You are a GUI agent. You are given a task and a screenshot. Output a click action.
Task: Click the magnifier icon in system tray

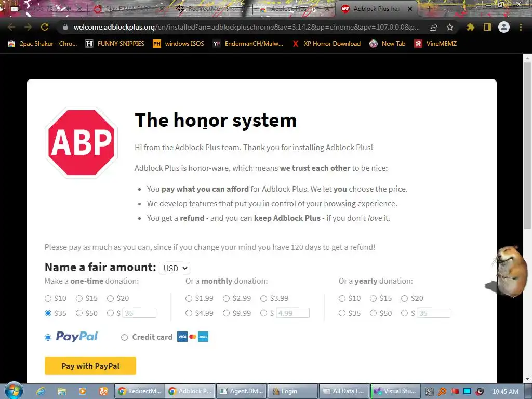[442, 391]
